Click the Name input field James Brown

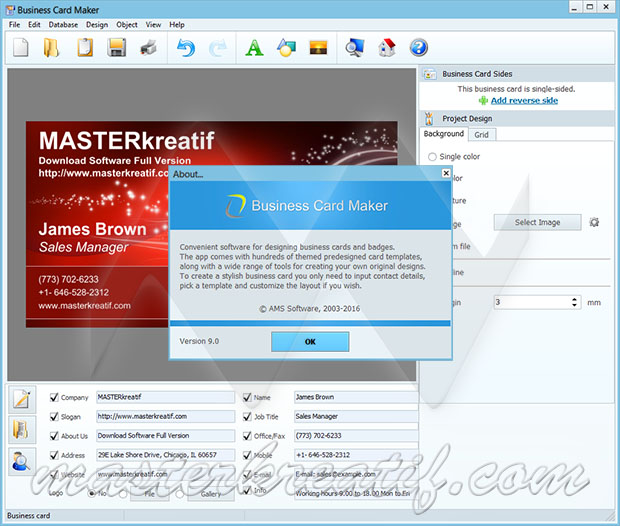356,397
